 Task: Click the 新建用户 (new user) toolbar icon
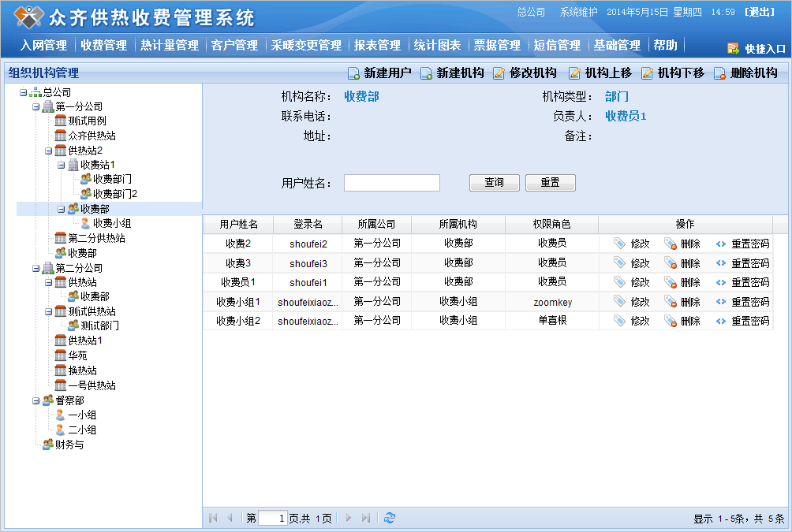(354, 73)
